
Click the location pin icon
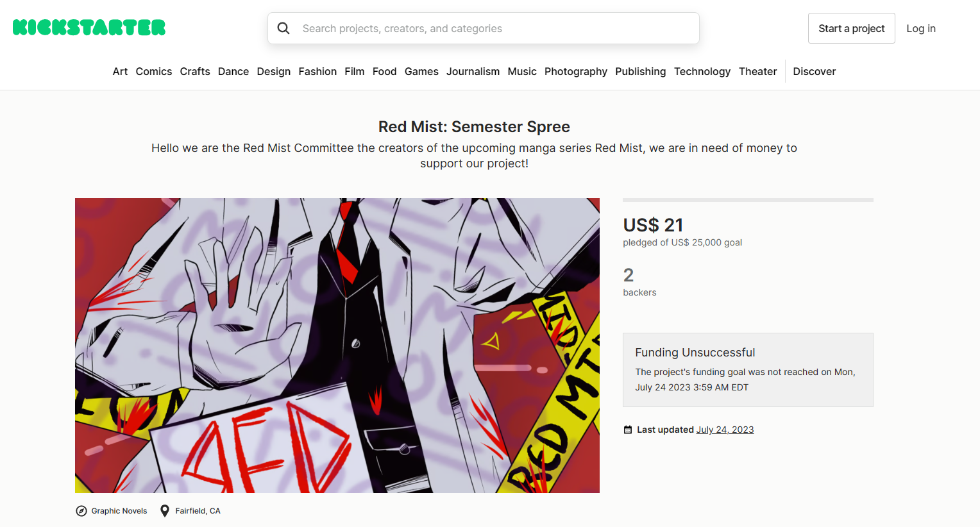coord(165,511)
